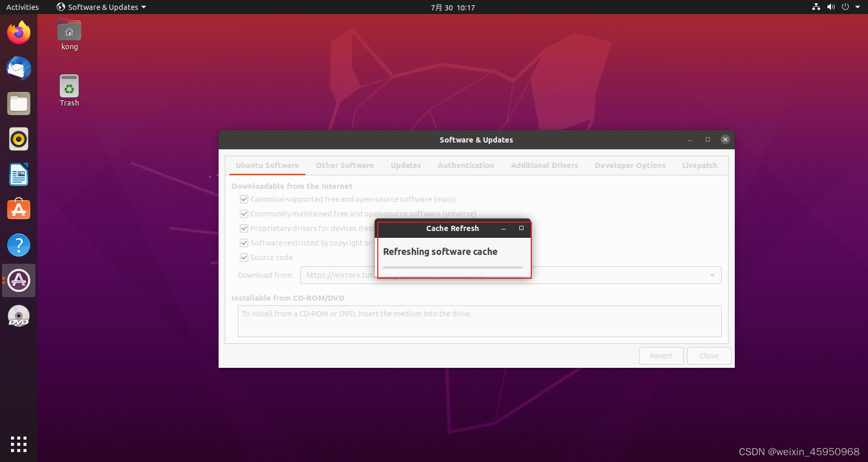Show the applications grid
This screenshot has width=868, height=462.
(19, 444)
